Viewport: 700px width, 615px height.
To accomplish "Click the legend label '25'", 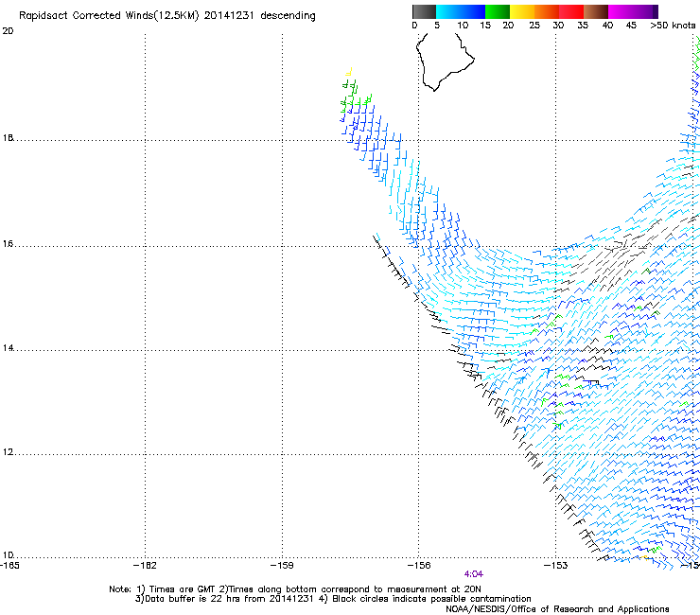I will pos(534,26).
